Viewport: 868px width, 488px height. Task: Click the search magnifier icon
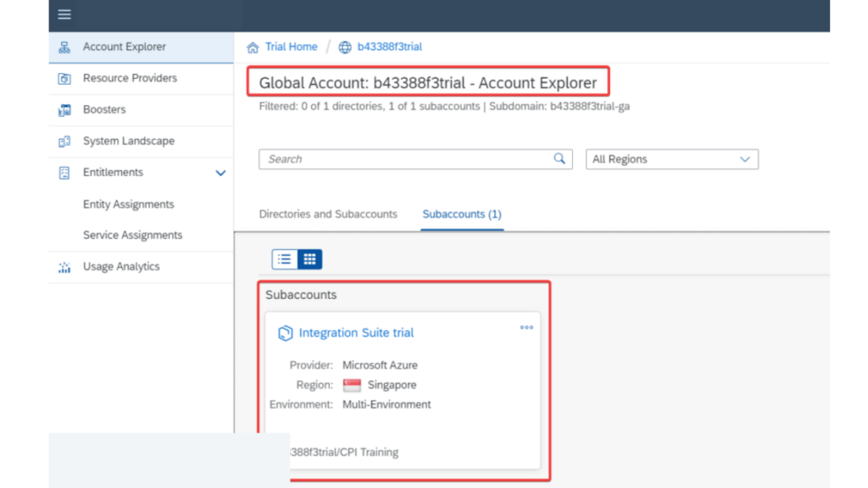click(559, 158)
